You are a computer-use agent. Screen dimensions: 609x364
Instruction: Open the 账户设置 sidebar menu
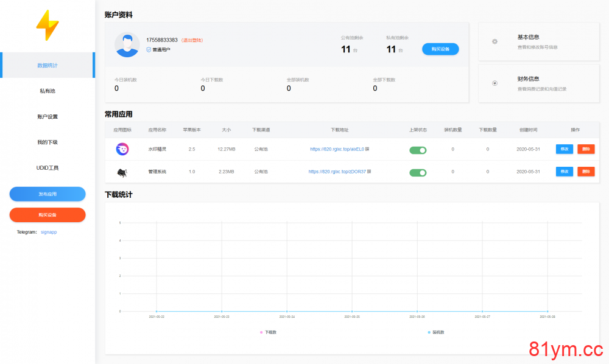coord(48,116)
